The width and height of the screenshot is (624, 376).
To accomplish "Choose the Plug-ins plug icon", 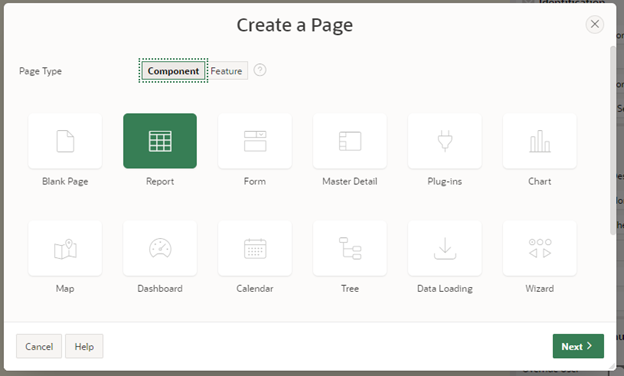I will click(445, 141).
